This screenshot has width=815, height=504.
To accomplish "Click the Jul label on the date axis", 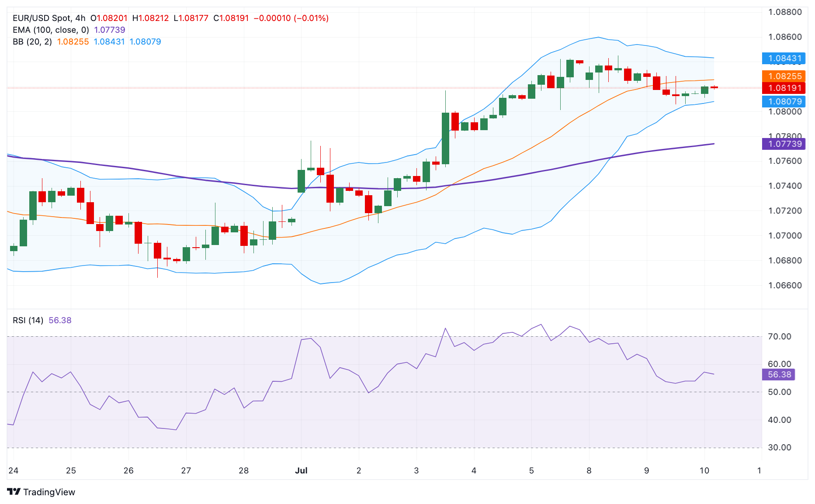I will tap(301, 470).
